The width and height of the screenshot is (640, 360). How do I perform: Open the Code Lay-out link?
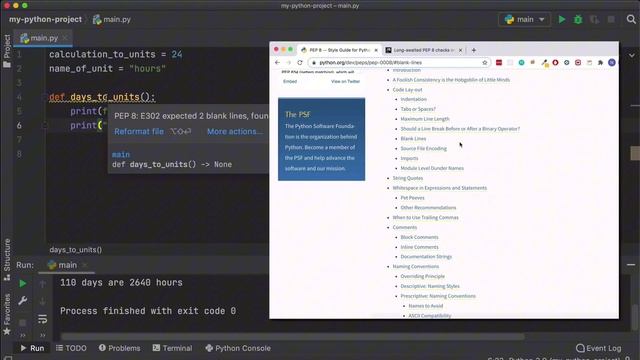click(x=407, y=89)
